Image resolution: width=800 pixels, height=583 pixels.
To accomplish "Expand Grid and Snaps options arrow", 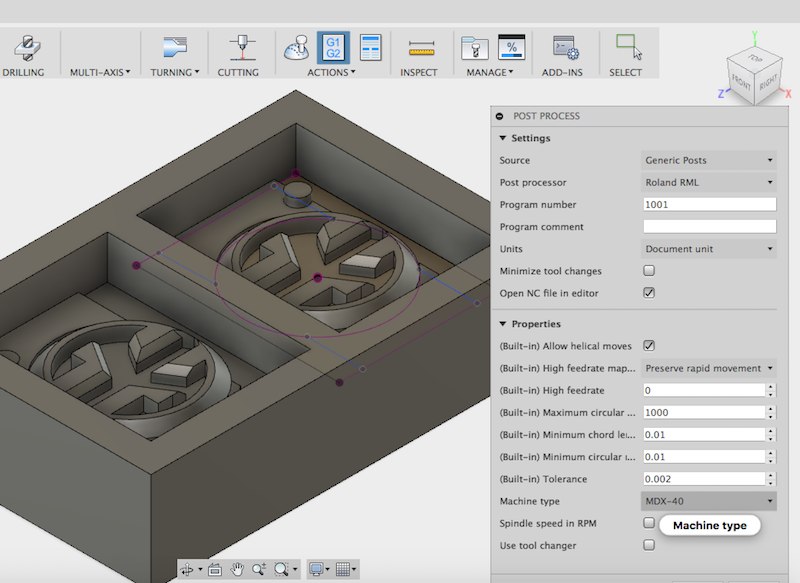I will coord(354,569).
